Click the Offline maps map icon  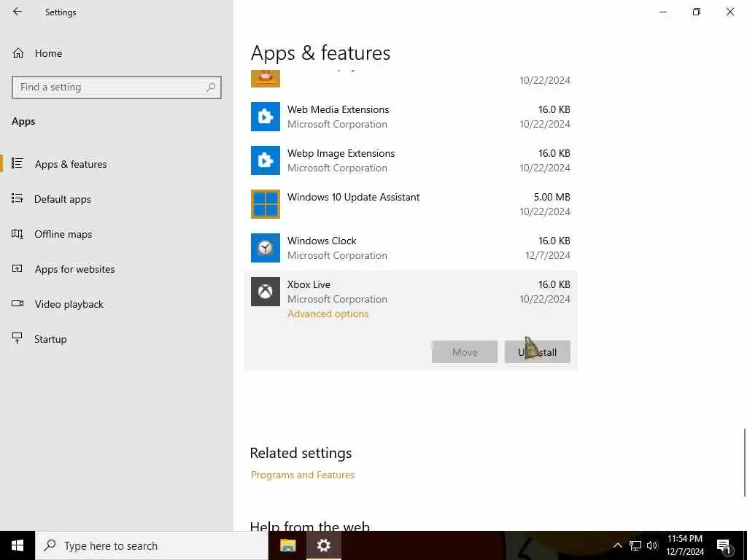(x=18, y=234)
